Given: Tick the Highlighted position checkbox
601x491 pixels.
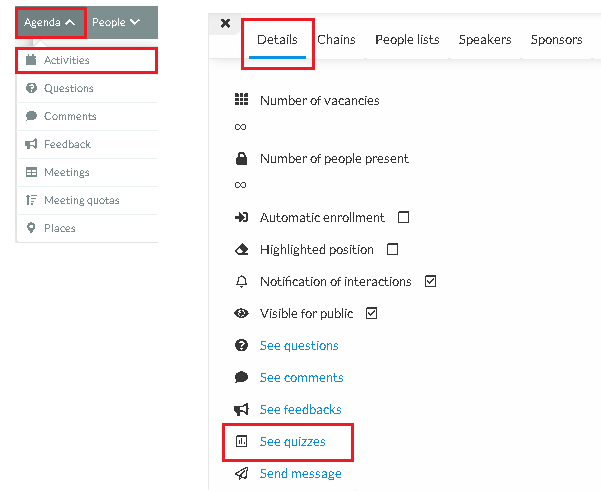Looking at the screenshot, I should [x=392, y=249].
